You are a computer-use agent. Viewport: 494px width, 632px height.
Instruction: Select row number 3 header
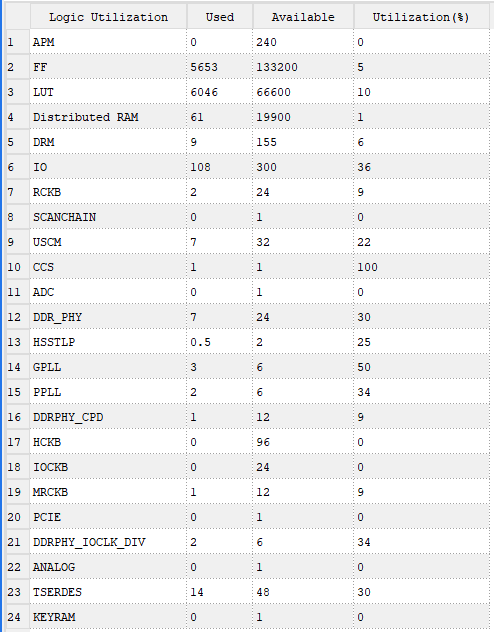click(18, 92)
